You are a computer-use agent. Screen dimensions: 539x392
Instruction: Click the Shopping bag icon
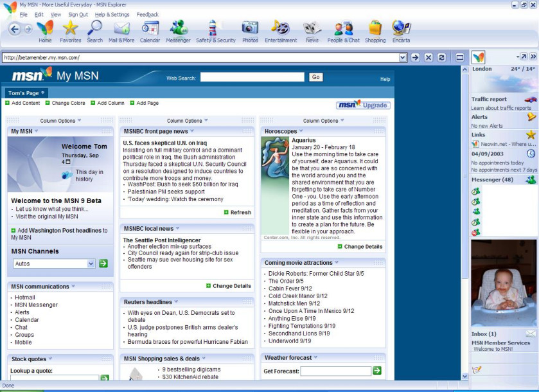click(375, 29)
